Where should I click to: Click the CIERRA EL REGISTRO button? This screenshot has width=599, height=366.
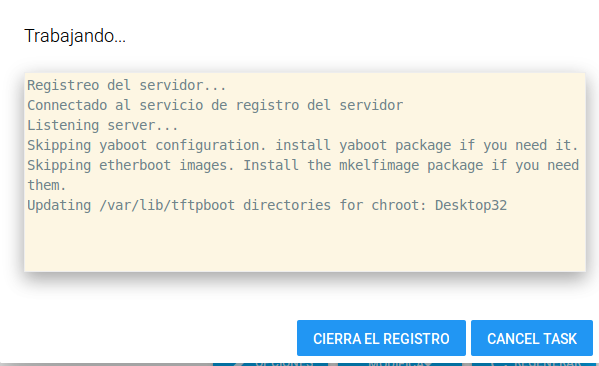coord(381,338)
